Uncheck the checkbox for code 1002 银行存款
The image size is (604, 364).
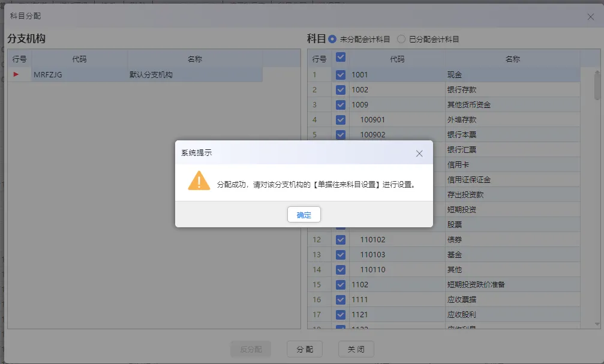click(x=341, y=89)
